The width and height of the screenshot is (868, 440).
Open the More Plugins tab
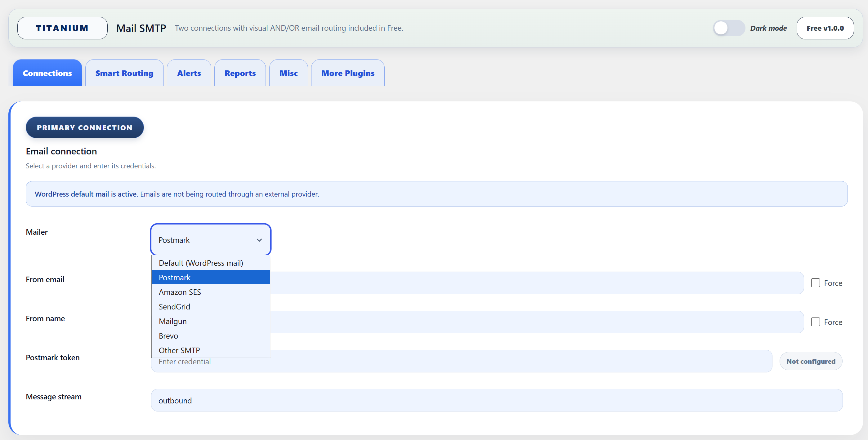348,73
